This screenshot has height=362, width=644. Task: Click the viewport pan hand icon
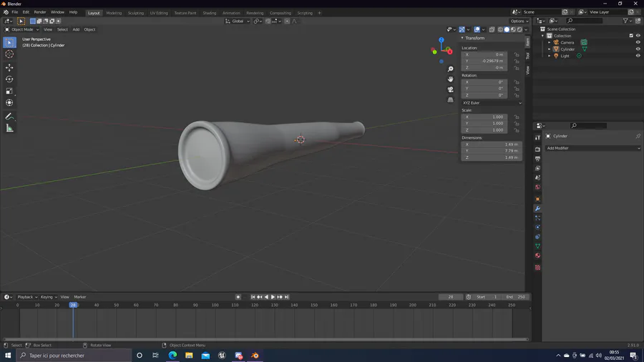[x=451, y=79]
